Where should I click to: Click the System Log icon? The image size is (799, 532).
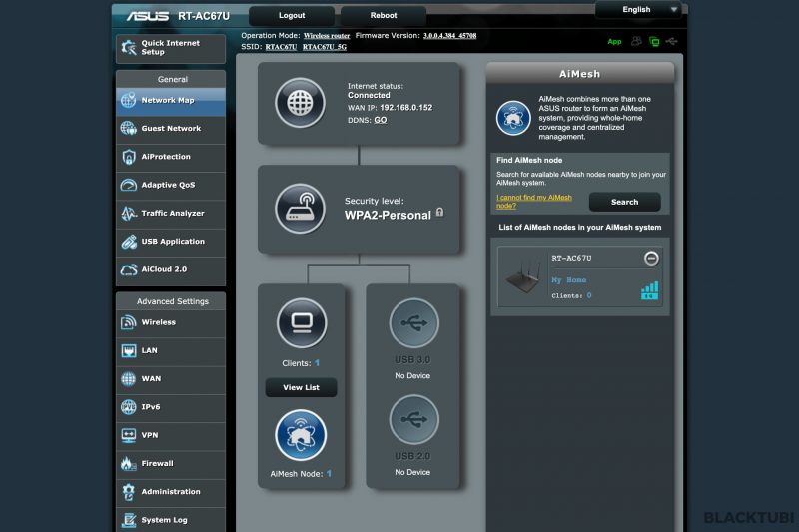click(129, 520)
